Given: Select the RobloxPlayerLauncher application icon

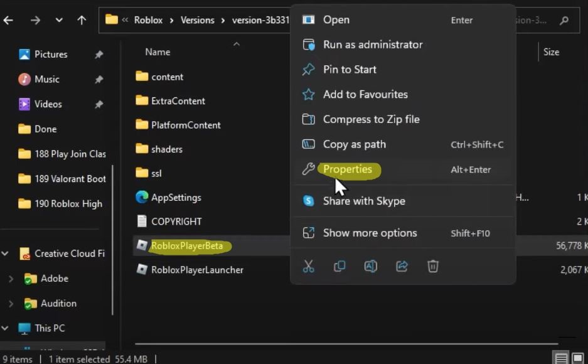Looking at the screenshot, I should click(142, 269).
